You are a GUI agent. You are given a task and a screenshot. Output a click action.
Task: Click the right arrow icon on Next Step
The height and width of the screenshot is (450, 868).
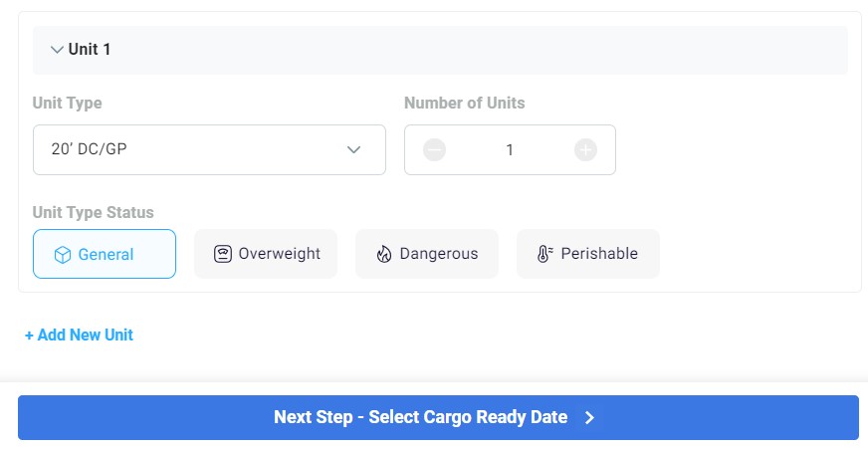pyautogui.click(x=590, y=418)
